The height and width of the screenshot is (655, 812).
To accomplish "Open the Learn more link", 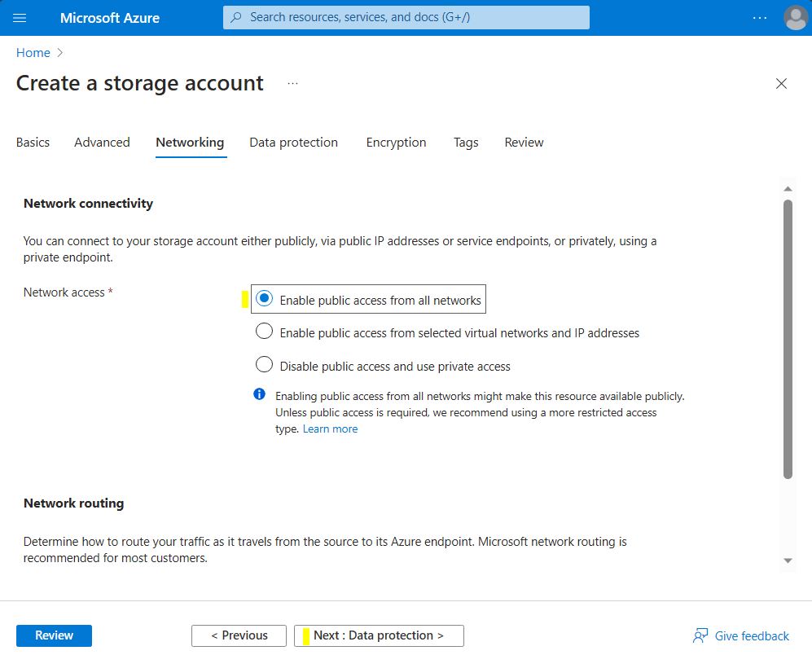I will pos(330,429).
